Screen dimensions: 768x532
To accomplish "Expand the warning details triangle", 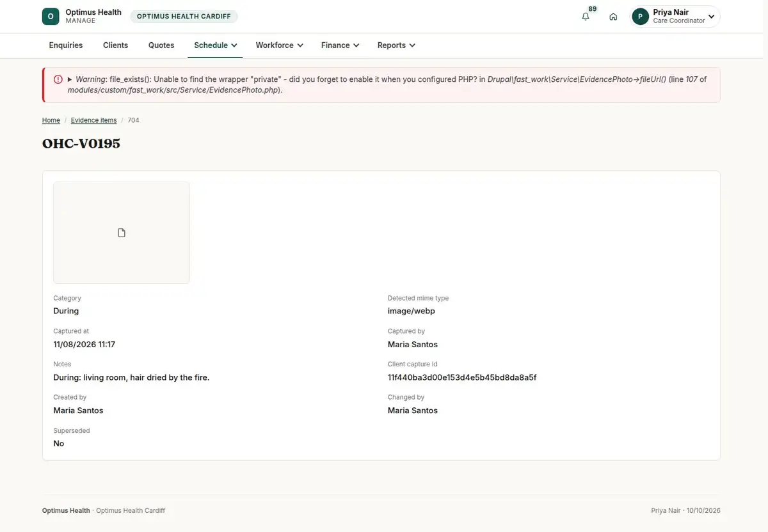I will point(70,79).
